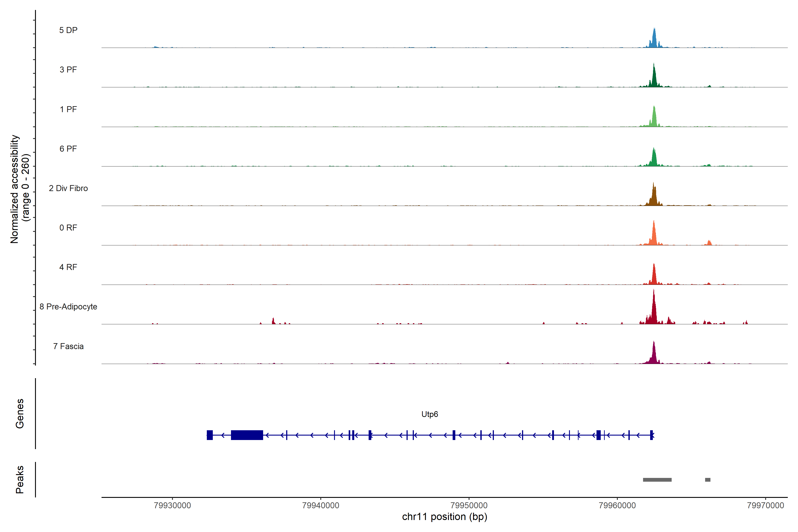Click the small gray peak marker

pyautogui.click(x=707, y=480)
